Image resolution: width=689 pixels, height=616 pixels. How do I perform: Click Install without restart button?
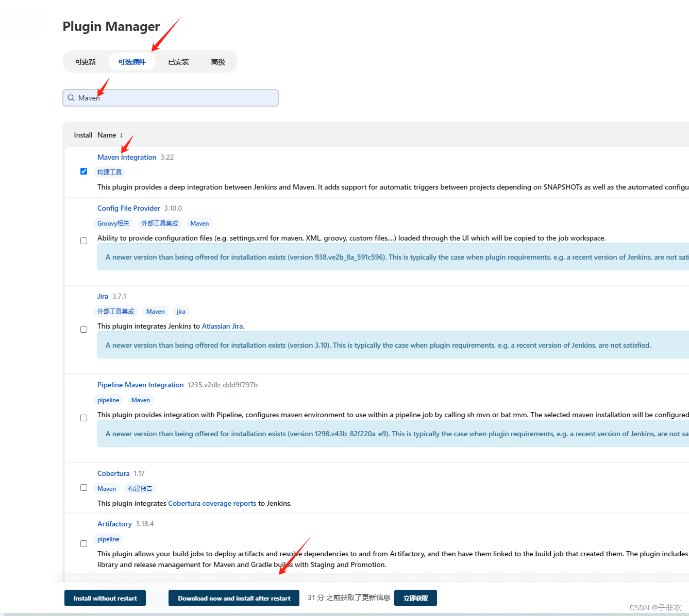pyautogui.click(x=105, y=598)
